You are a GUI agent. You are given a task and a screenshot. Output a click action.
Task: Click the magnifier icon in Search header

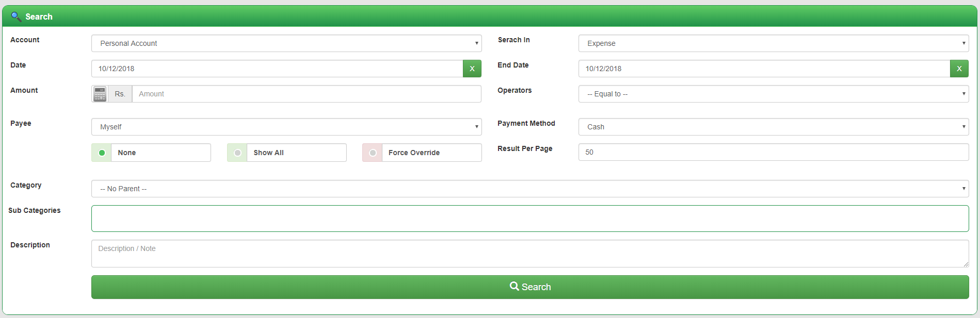point(16,16)
